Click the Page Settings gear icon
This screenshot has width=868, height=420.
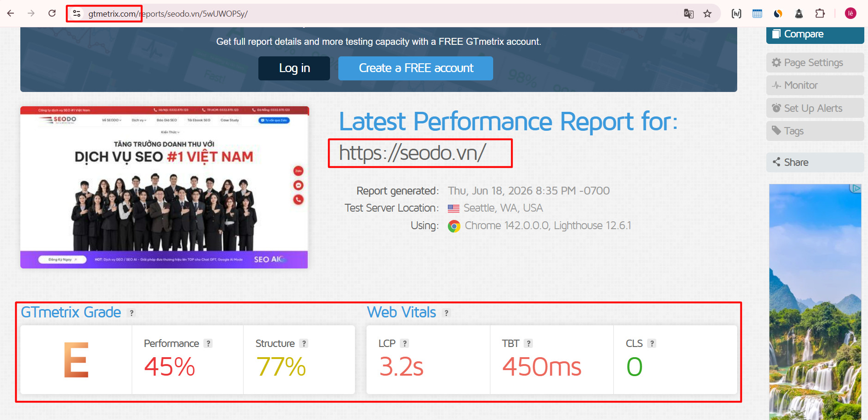(x=776, y=62)
